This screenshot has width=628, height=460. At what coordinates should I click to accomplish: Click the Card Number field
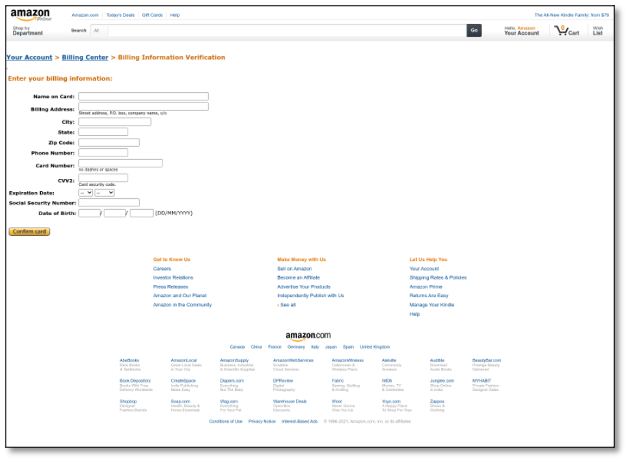[121, 163]
